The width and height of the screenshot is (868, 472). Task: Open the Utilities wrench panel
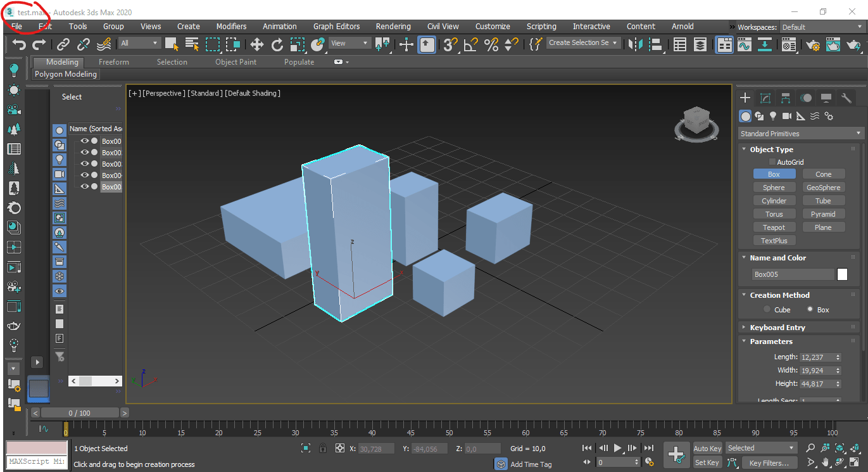846,98
